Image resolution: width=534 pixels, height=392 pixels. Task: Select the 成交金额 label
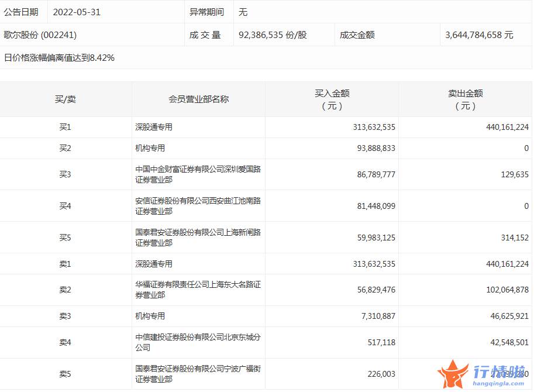(357, 35)
